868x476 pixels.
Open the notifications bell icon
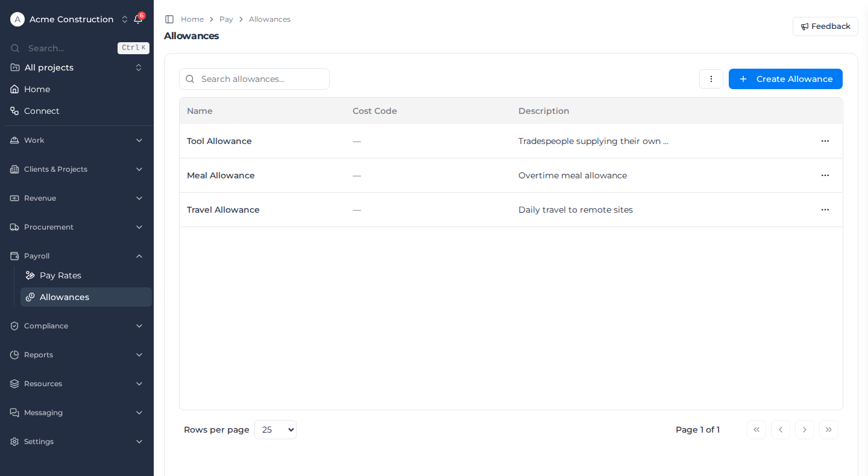point(138,19)
